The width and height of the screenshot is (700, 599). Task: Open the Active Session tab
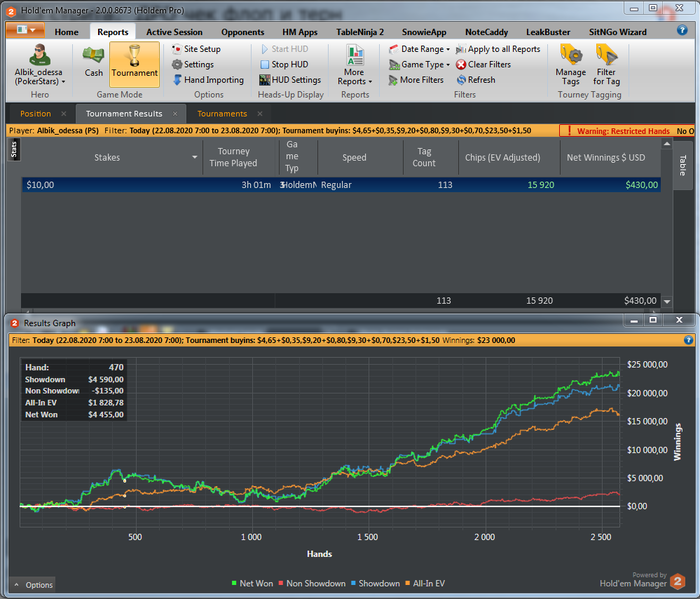pos(174,32)
